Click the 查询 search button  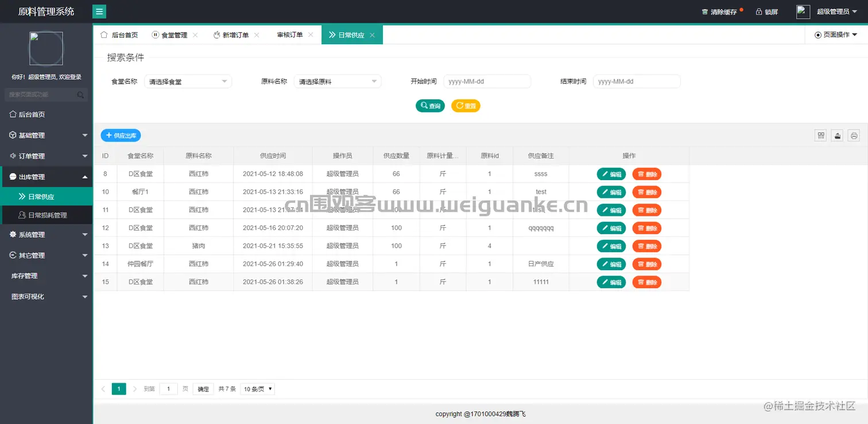[430, 106]
